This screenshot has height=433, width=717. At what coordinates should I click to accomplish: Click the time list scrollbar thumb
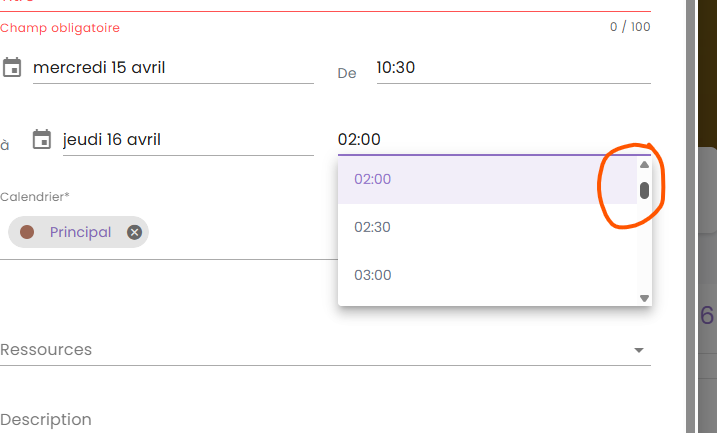coord(645,190)
